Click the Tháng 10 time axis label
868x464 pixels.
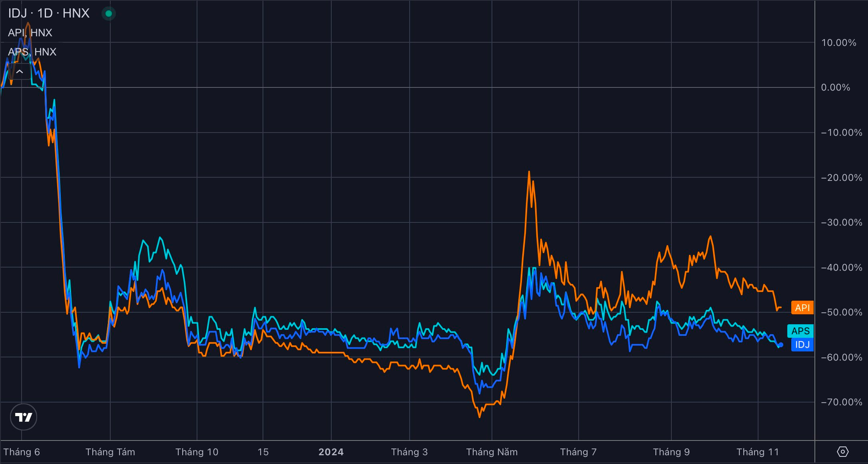(197, 452)
